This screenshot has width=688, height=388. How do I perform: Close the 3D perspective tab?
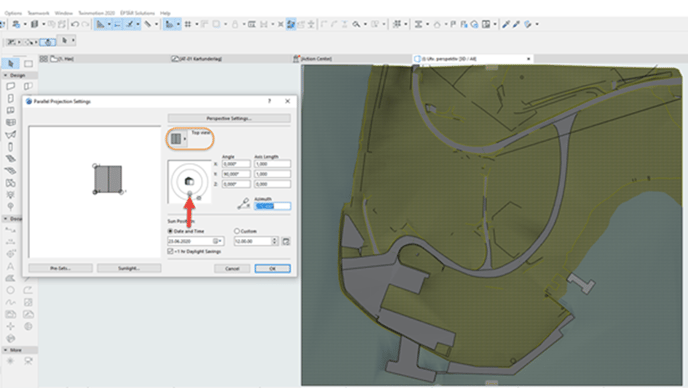(x=528, y=58)
